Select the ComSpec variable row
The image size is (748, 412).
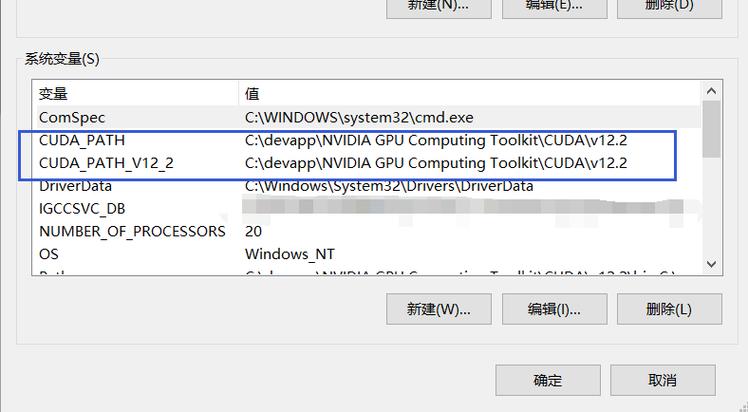[x=367, y=117]
